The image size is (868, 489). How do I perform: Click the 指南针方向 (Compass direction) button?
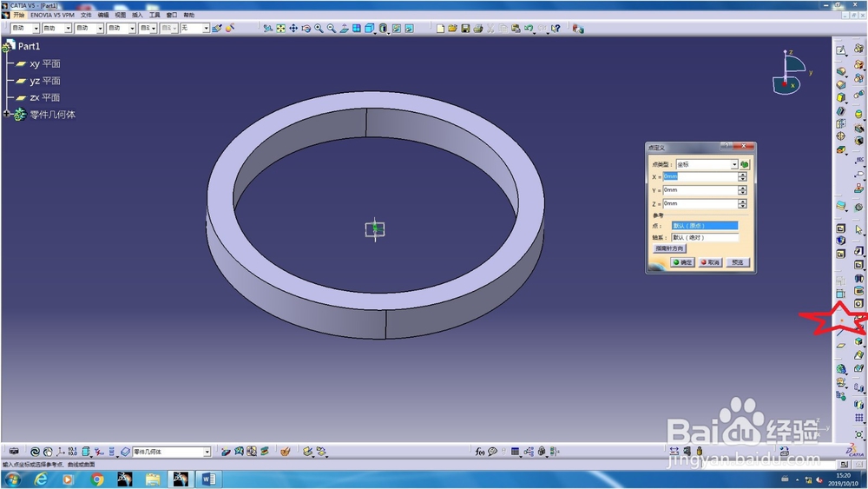point(669,248)
